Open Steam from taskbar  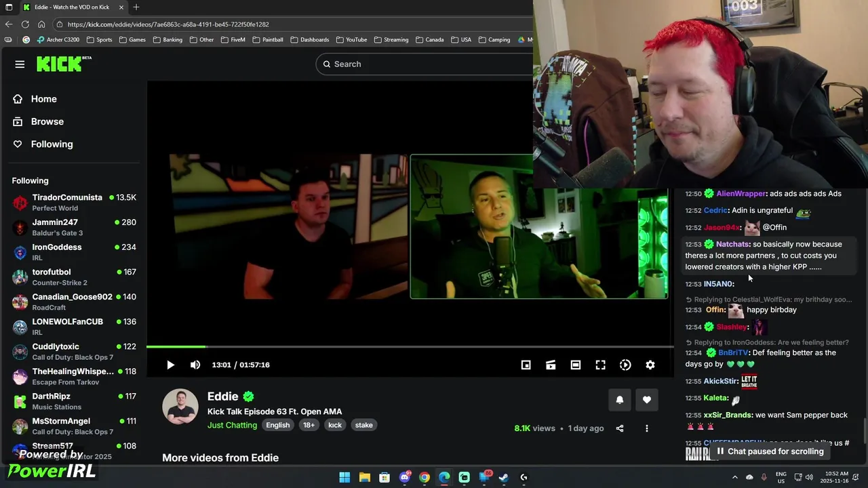coord(504,477)
